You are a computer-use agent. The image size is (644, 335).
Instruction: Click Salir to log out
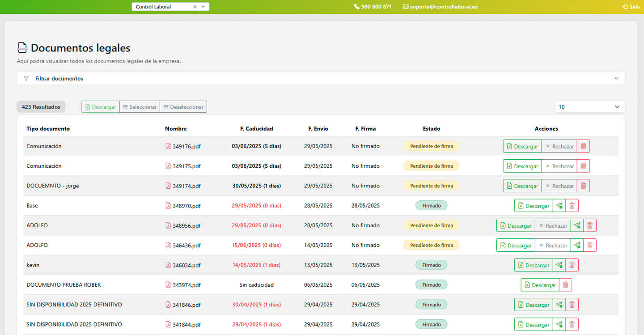tap(631, 7)
